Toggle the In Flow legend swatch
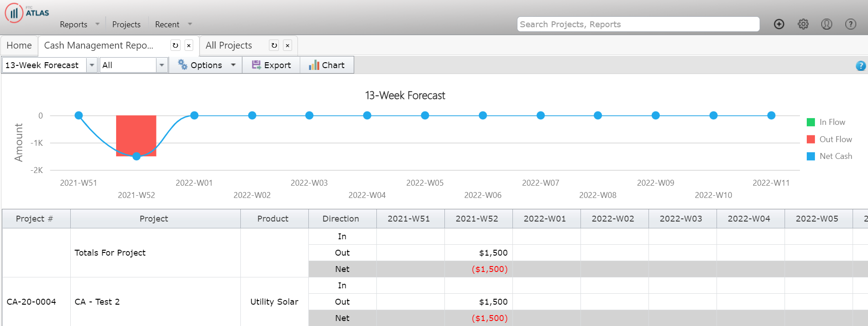This screenshot has height=326, width=868. [811, 122]
